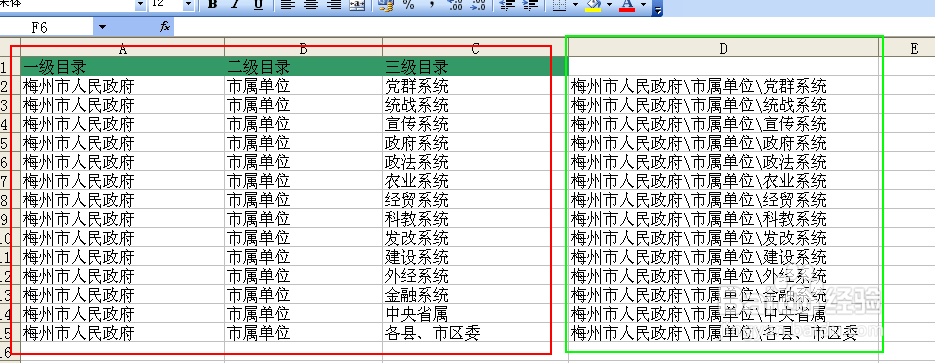Image resolution: width=935 pixels, height=363 pixels.
Task: Select column D path ending 宣传系统
Action: (723, 124)
